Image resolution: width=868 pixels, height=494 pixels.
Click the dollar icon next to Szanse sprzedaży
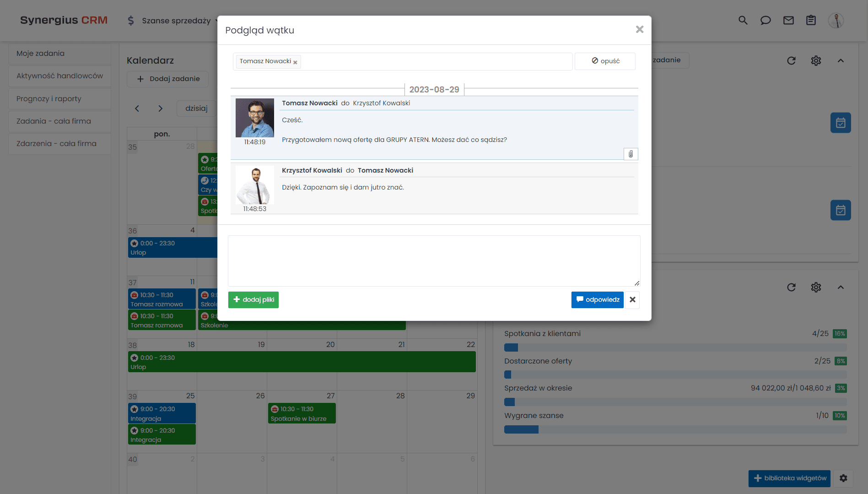(x=130, y=20)
